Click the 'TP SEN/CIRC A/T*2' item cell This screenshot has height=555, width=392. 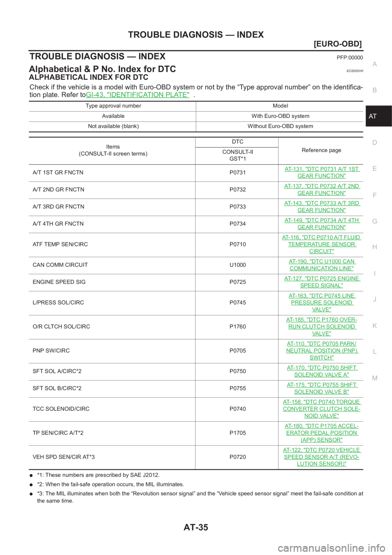point(112,433)
